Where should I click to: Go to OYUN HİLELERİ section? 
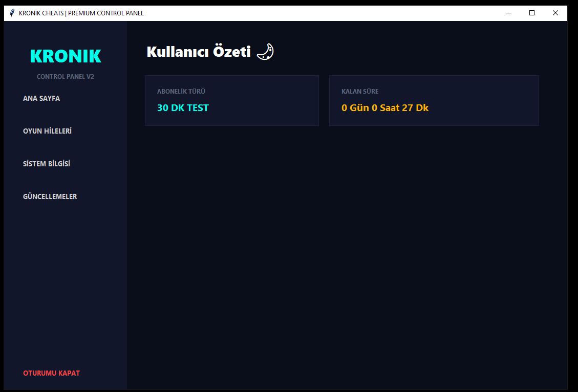47,131
